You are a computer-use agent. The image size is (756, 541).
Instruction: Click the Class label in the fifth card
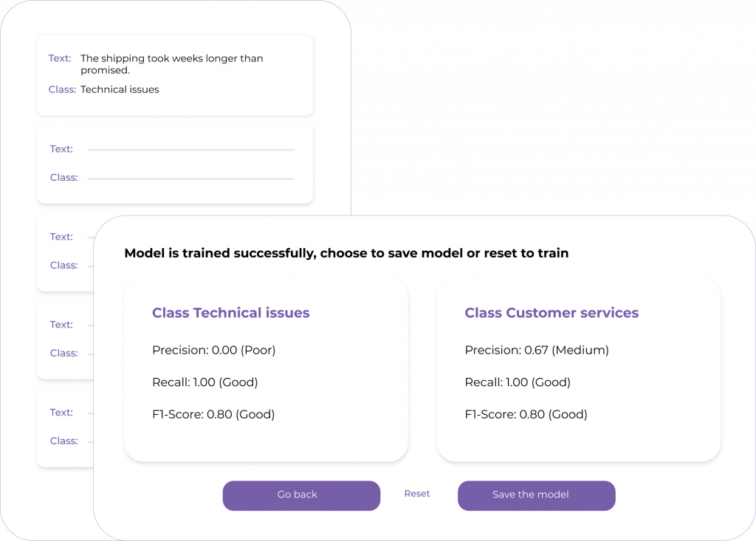[63, 441]
